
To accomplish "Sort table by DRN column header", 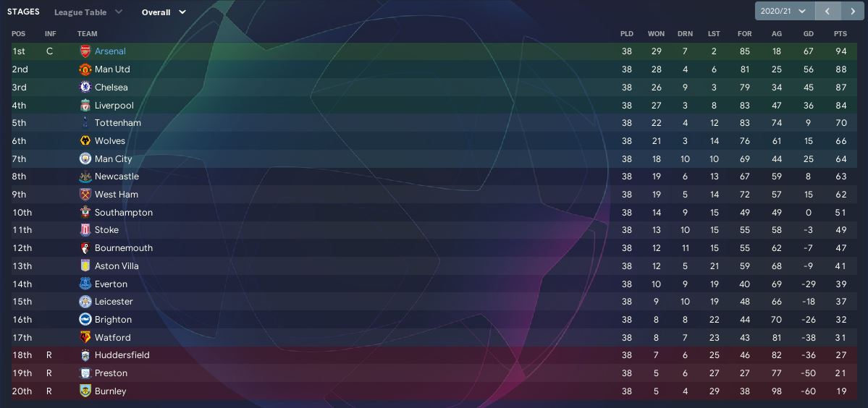I will [685, 34].
